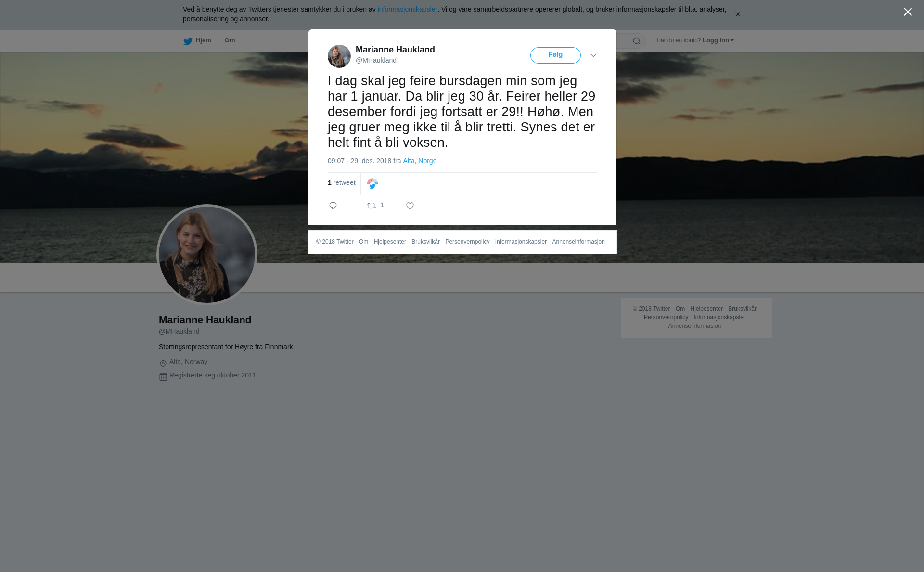Open Personvernpolicy in sidebar footer
The width and height of the screenshot is (924, 572).
(x=666, y=317)
